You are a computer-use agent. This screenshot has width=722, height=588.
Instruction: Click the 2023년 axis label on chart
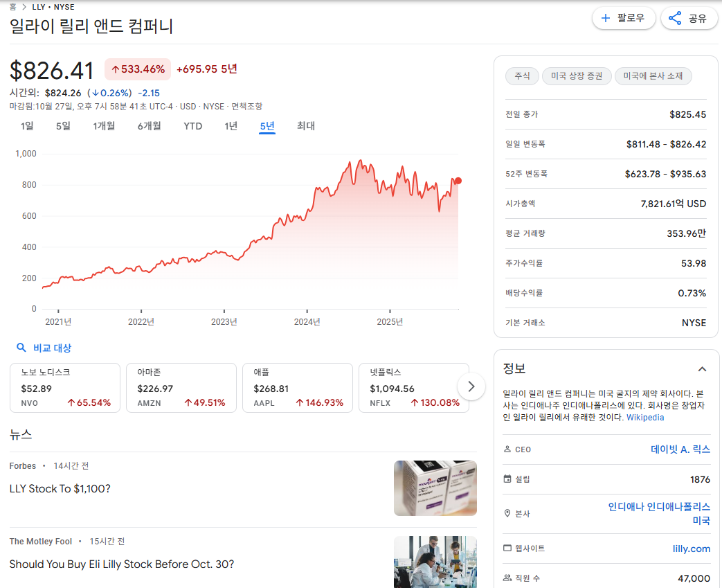(224, 321)
